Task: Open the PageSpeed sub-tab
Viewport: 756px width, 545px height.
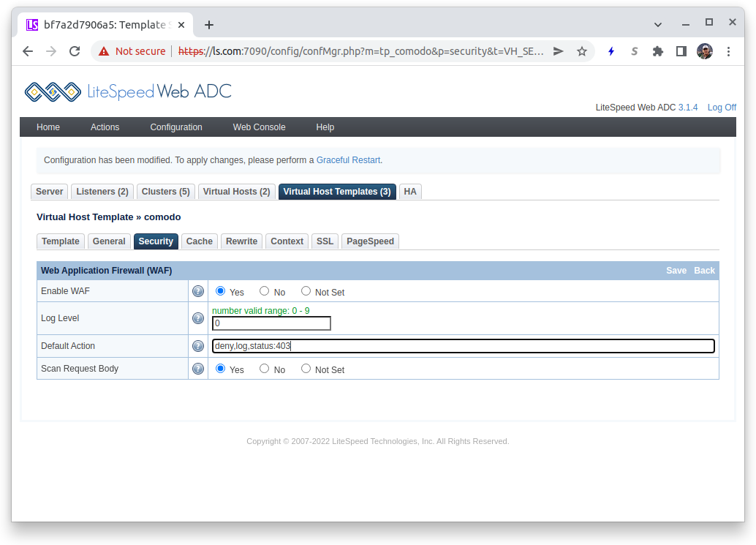Action: 370,241
